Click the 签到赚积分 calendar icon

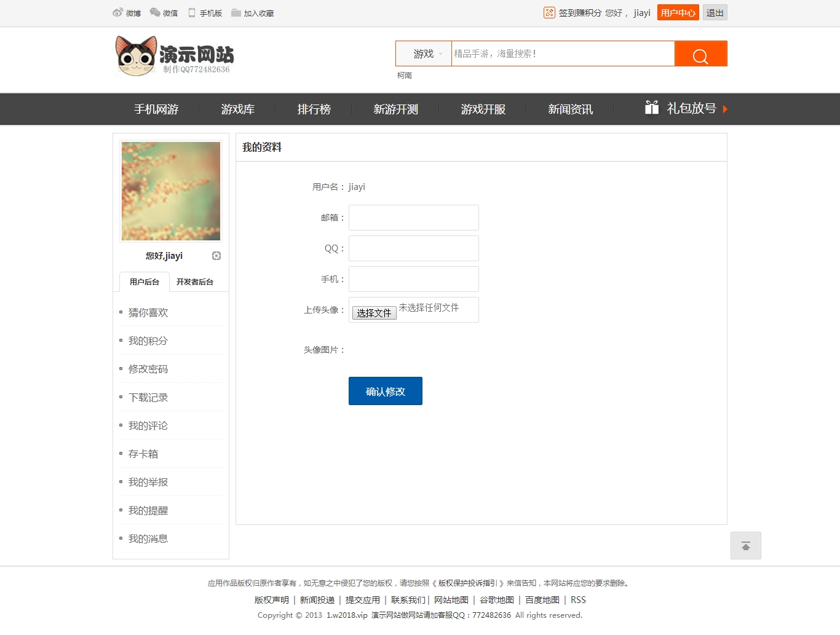point(549,12)
